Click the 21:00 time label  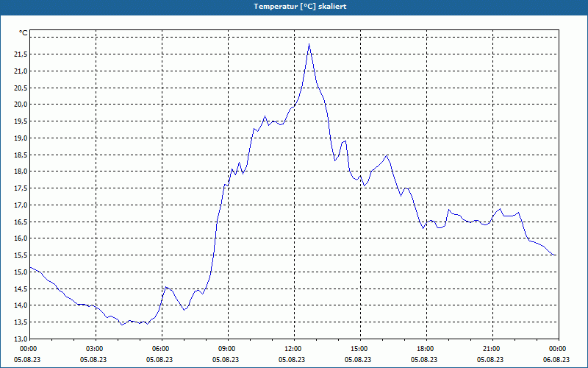point(490,348)
